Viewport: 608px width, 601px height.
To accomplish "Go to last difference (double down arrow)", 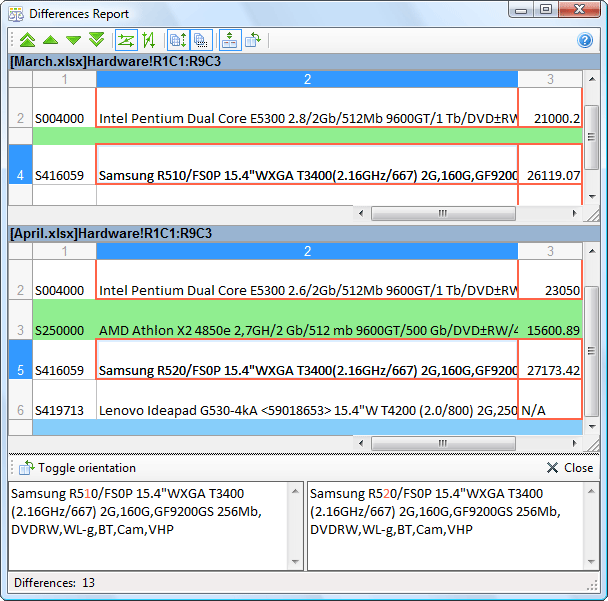I will (x=96, y=40).
